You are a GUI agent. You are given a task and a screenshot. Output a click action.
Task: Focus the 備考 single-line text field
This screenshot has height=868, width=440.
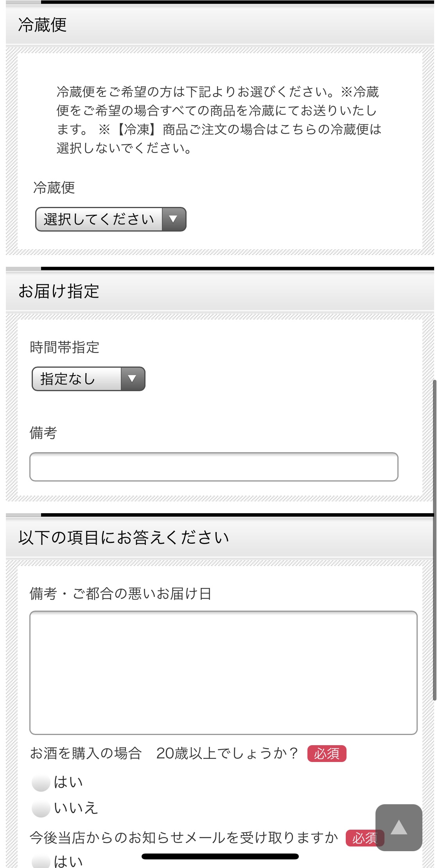click(214, 467)
